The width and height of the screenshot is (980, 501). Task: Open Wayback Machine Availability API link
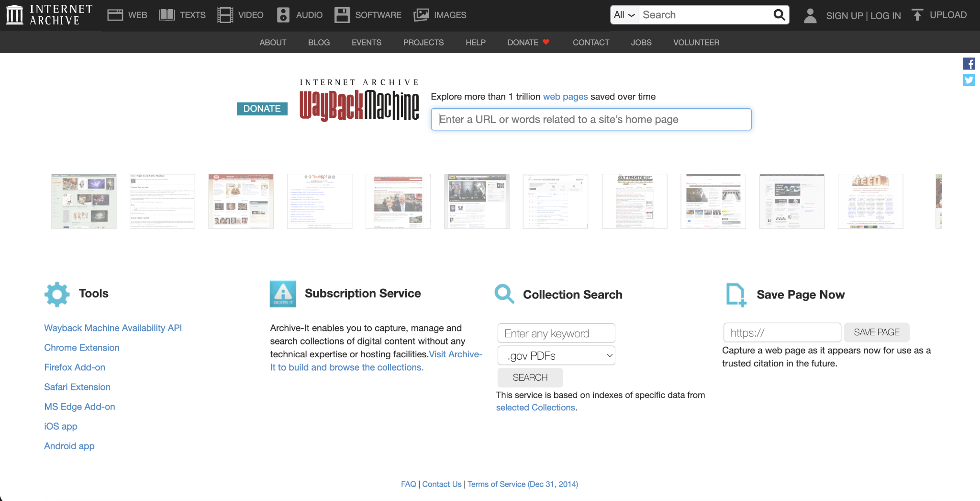click(113, 328)
